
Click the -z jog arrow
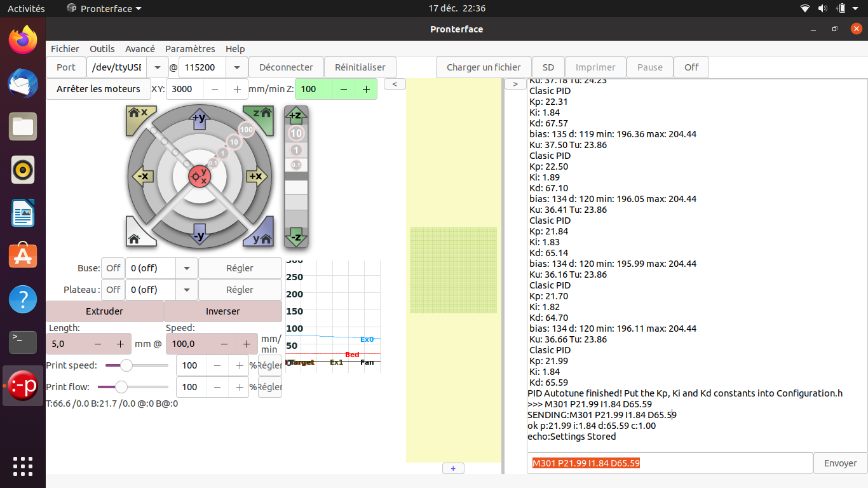tap(295, 237)
